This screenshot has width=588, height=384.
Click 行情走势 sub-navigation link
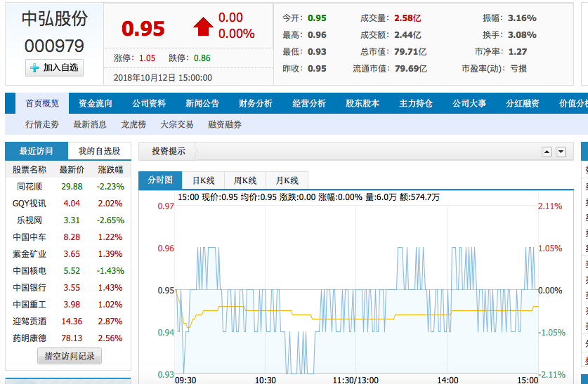tap(42, 124)
